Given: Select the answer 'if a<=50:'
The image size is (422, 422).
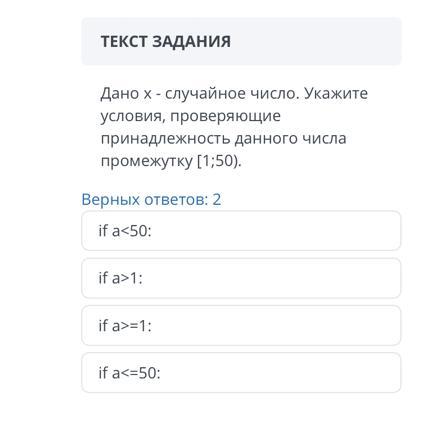Looking at the screenshot, I should (x=241, y=373).
